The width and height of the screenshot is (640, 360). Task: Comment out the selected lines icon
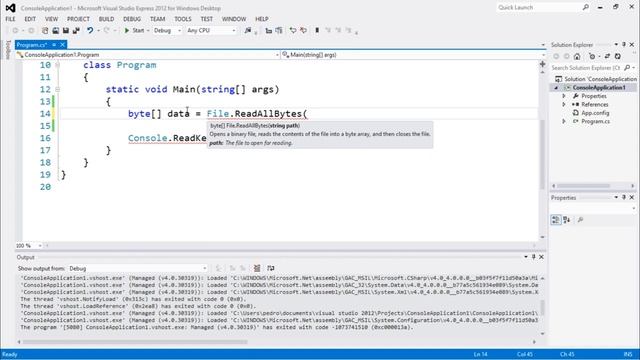(x=293, y=31)
